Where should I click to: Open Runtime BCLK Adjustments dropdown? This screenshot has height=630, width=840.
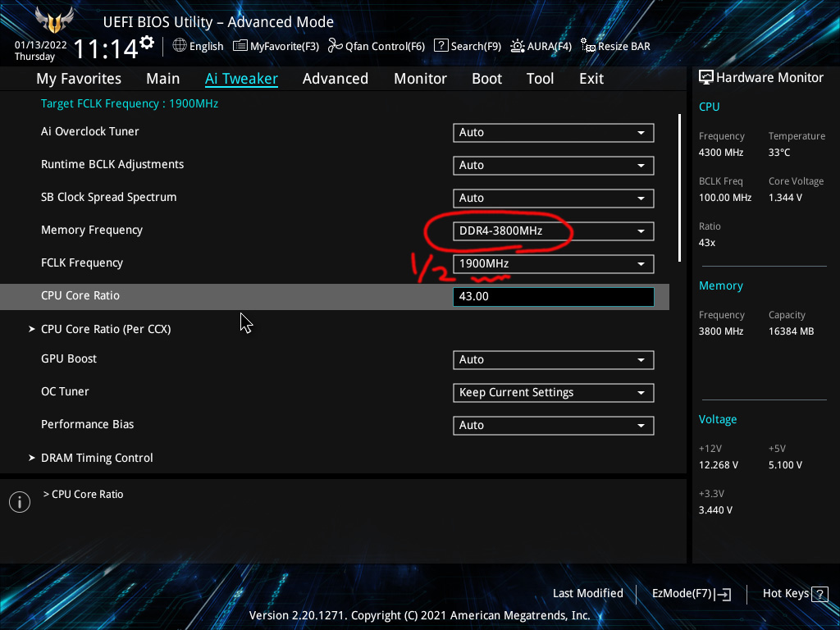pos(554,166)
